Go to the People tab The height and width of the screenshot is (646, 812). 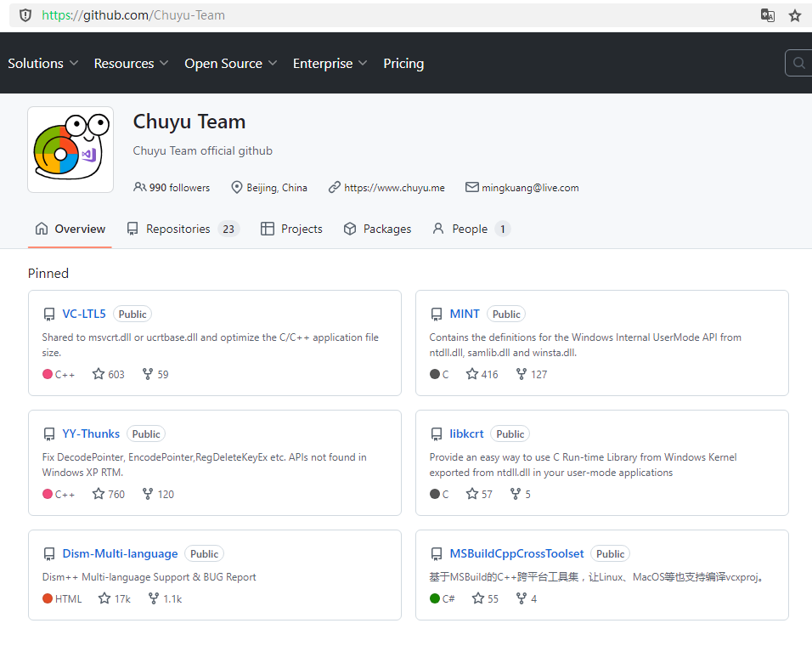click(470, 229)
